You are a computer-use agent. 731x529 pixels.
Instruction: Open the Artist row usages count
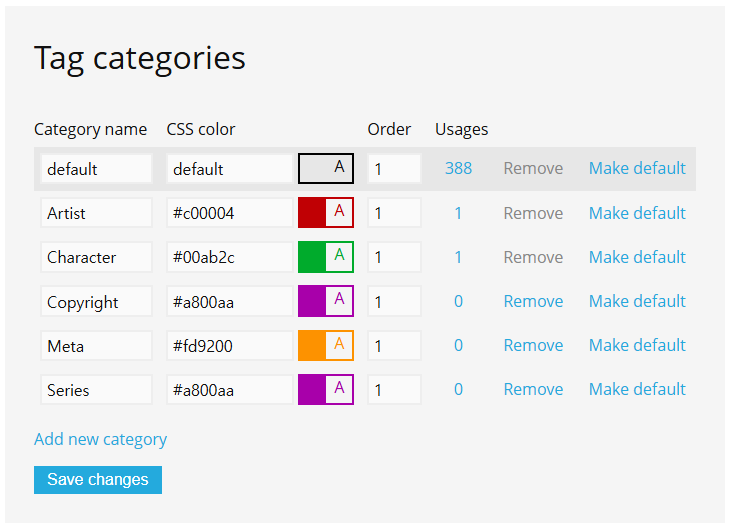click(x=458, y=213)
